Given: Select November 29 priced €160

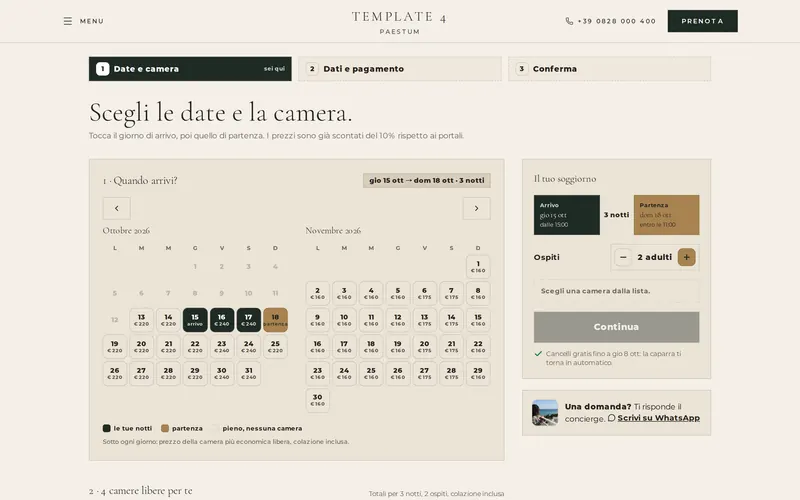Looking at the screenshot, I should pyautogui.click(x=478, y=373).
